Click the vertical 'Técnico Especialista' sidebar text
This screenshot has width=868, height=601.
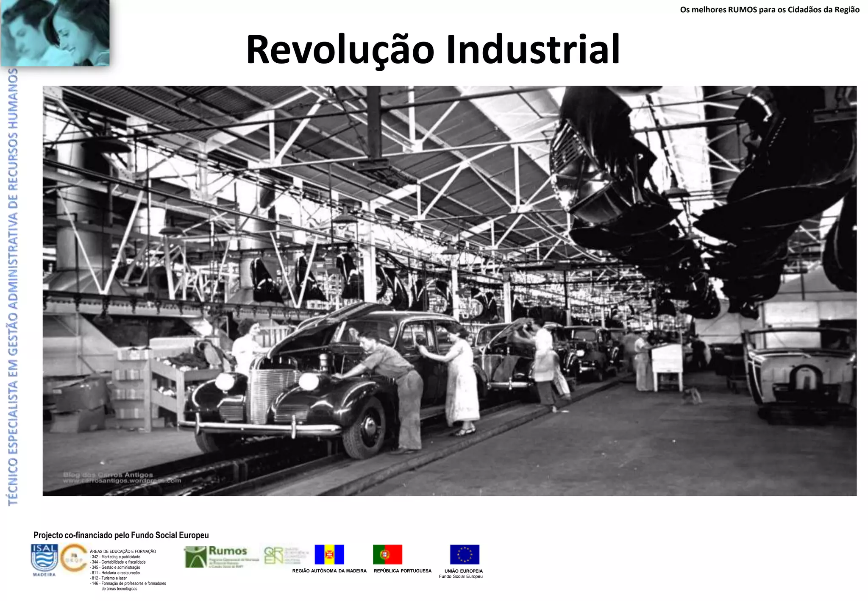(13, 287)
